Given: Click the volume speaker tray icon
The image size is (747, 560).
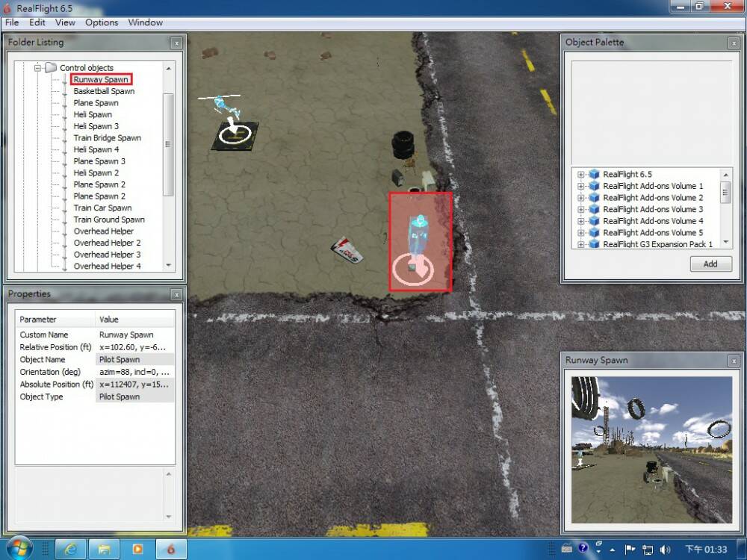Looking at the screenshot, I should click(x=666, y=550).
